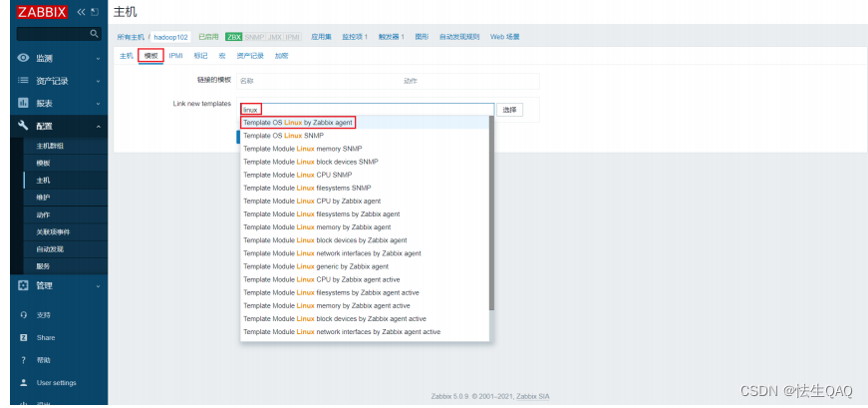The height and width of the screenshot is (408, 868).
Task: Click the gear icon for 管理
Action: click(x=23, y=285)
